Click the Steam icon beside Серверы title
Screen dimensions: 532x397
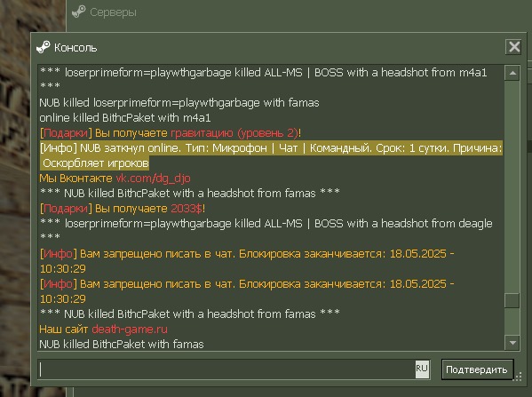coord(79,12)
